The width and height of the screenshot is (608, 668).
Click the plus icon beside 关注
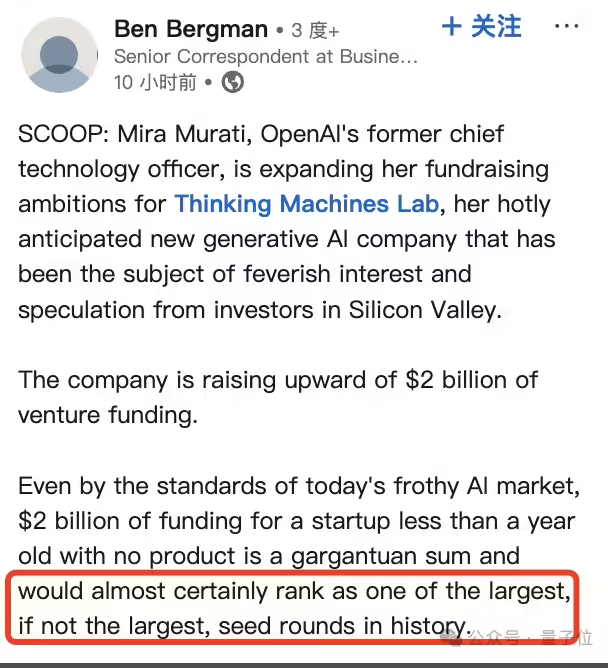[452, 26]
